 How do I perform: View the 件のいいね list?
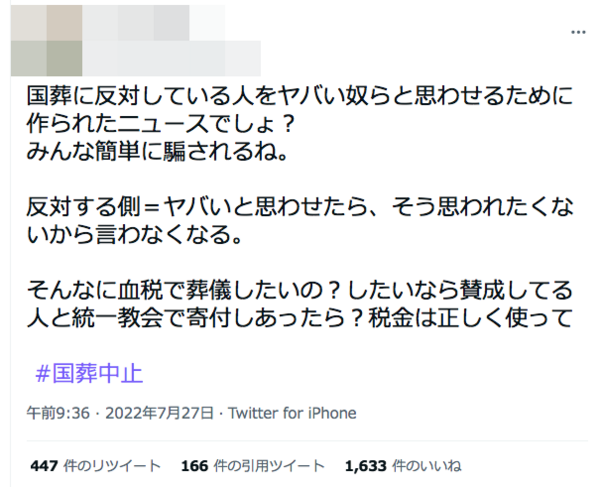[x=427, y=466]
